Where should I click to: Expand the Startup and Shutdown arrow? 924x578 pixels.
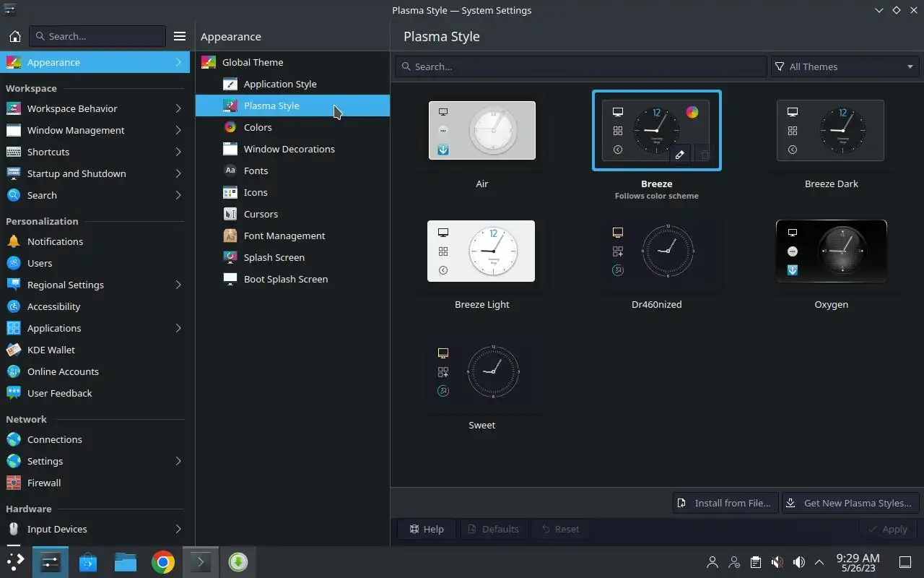tap(178, 173)
